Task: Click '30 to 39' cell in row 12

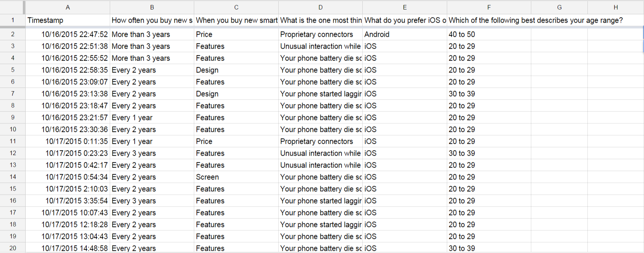Action: coord(489,153)
